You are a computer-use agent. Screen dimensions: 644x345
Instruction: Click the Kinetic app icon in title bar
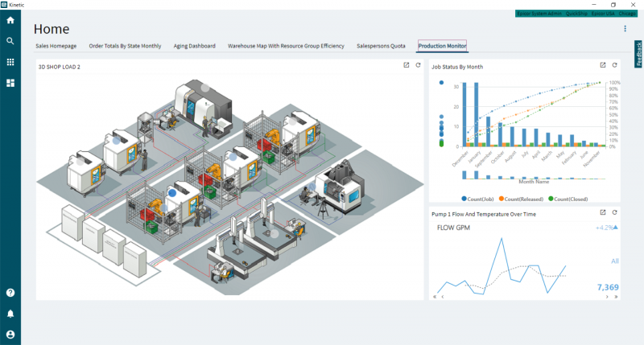click(x=4, y=5)
